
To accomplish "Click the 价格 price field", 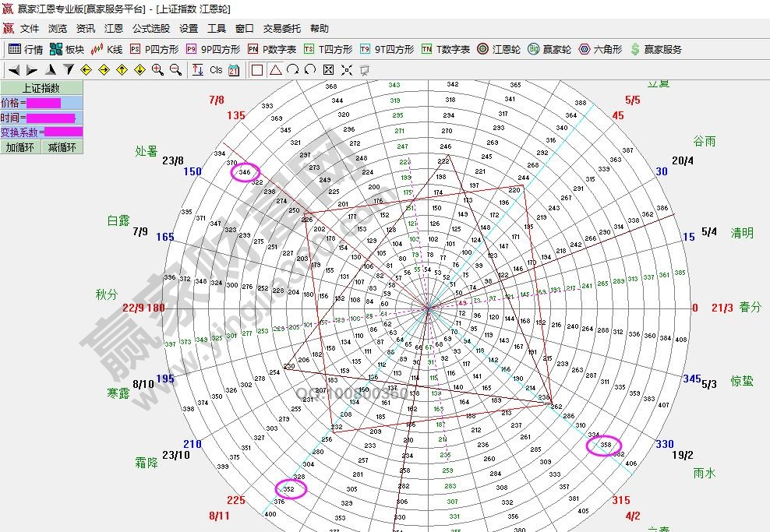I will pyautogui.click(x=43, y=103).
